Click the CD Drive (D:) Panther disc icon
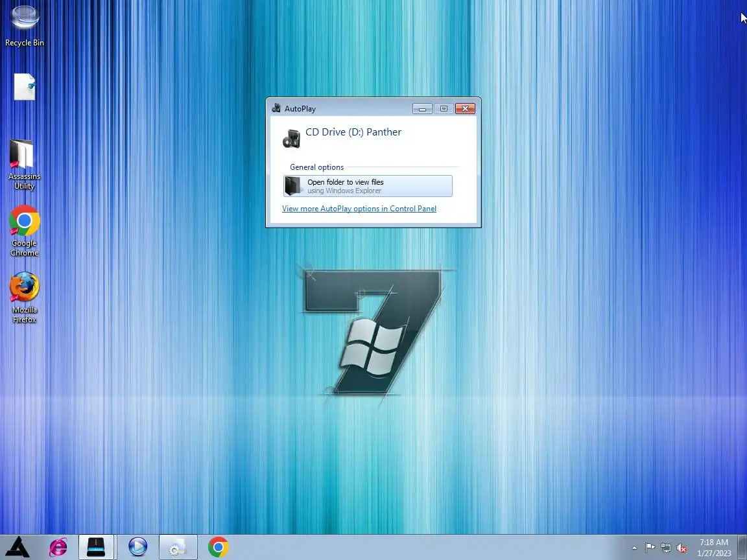 pyautogui.click(x=291, y=139)
